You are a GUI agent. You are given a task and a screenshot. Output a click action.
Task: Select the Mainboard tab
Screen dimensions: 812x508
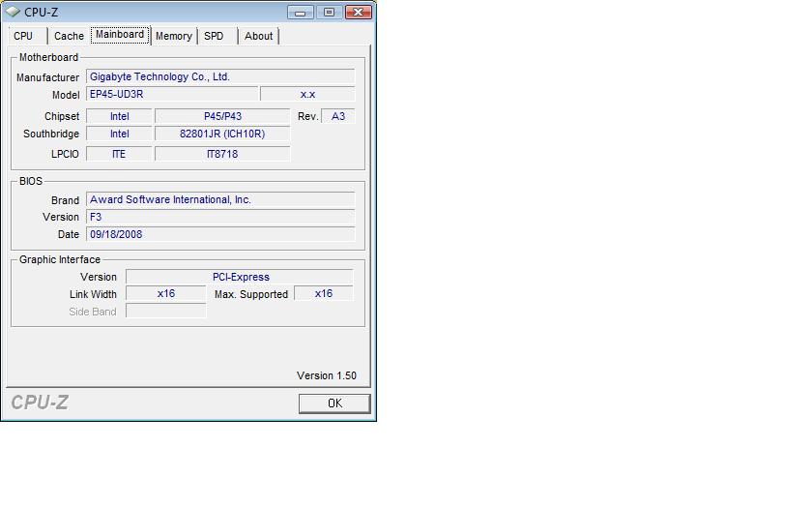[120, 35]
